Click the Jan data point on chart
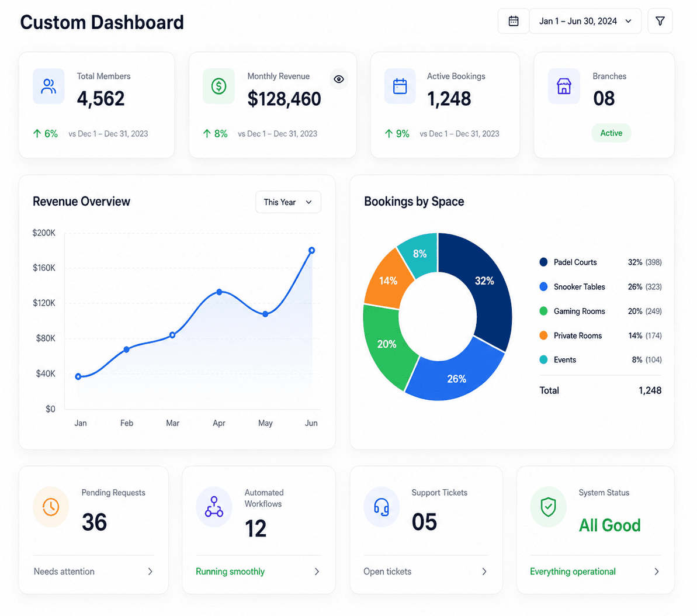Image resolution: width=697 pixels, height=616 pixels. [78, 377]
